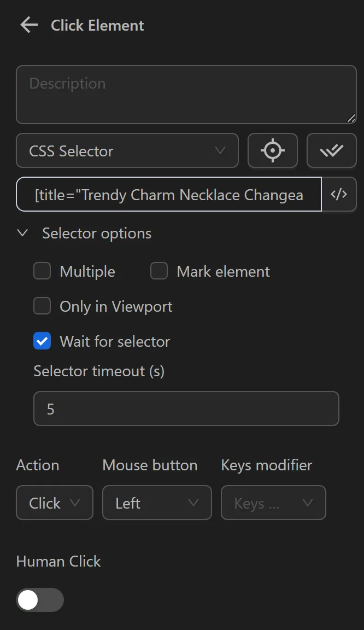364x630 pixels.
Task: Activate the element picker crosshair tool
Action: click(272, 150)
